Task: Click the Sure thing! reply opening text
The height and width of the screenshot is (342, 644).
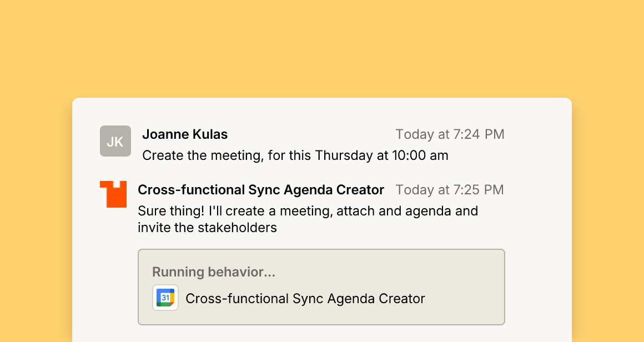Action: coord(171,211)
